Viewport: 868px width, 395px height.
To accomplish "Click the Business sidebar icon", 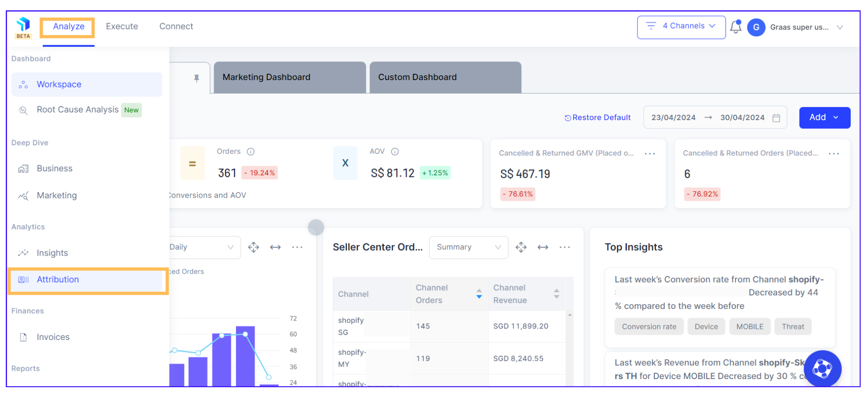I will pyautogui.click(x=23, y=169).
